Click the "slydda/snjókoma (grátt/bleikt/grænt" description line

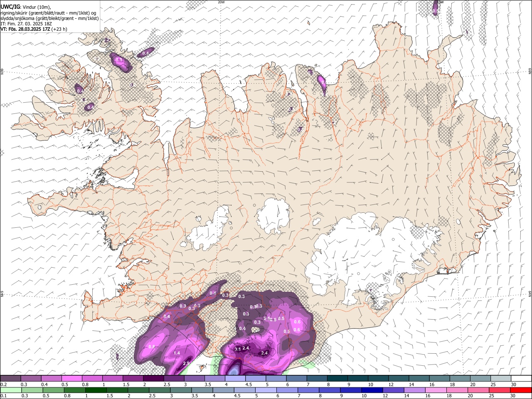pyautogui.click(x=49, y=18)
